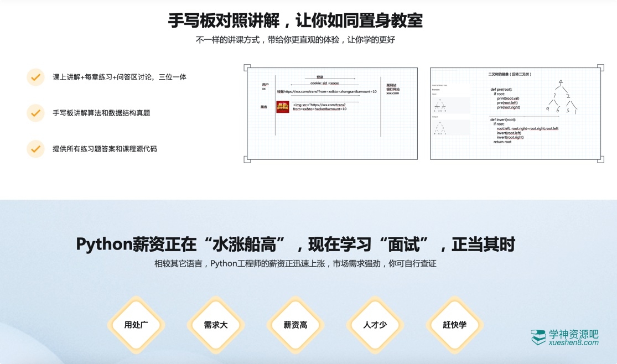Screen dimensions: 617x364
Task: Click checkmark icon beside 手写板讲解算法
Action: click(35, 113)
